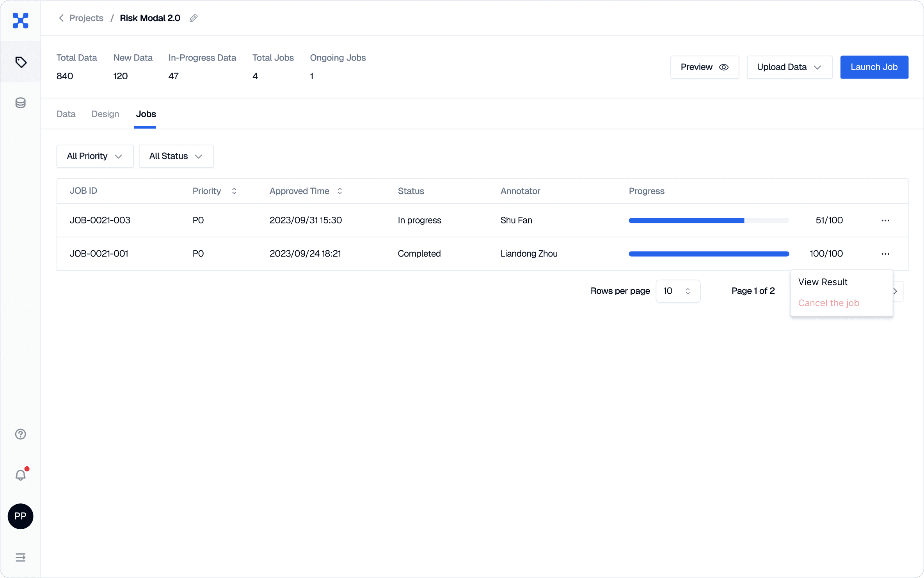Open more options for JOB-0021-003
924x578 pixels.
885,220
